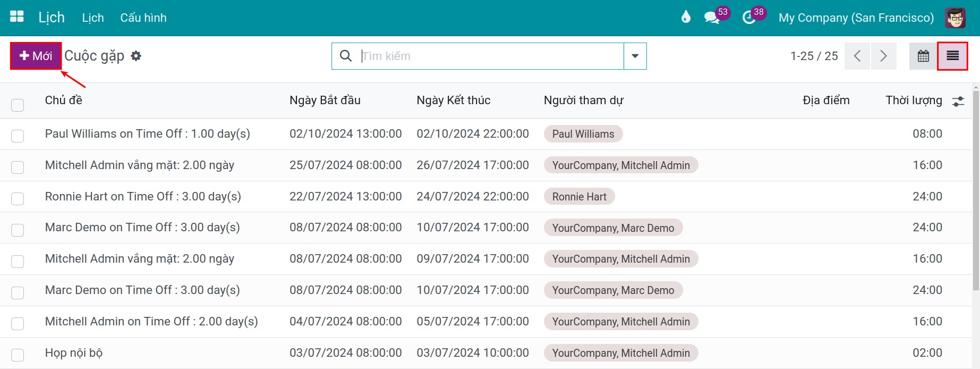Click the Địa điểm column header
The image size is (980, 369).
[x=826, y=100]
